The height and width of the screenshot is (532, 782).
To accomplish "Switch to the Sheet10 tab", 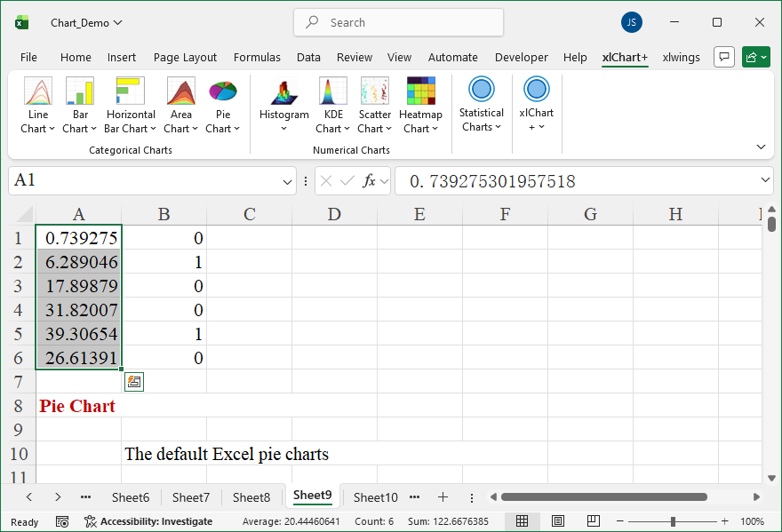I will [x=375, y=497].
